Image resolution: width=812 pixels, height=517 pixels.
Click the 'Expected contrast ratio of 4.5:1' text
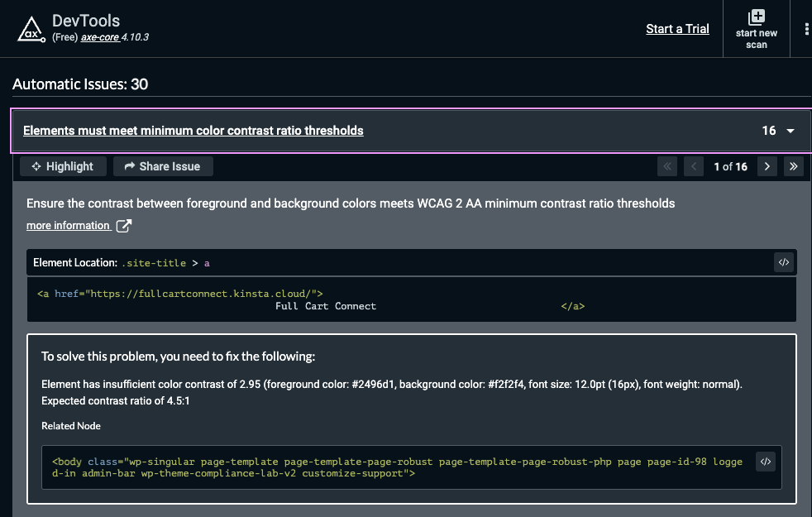pos(116,401)
